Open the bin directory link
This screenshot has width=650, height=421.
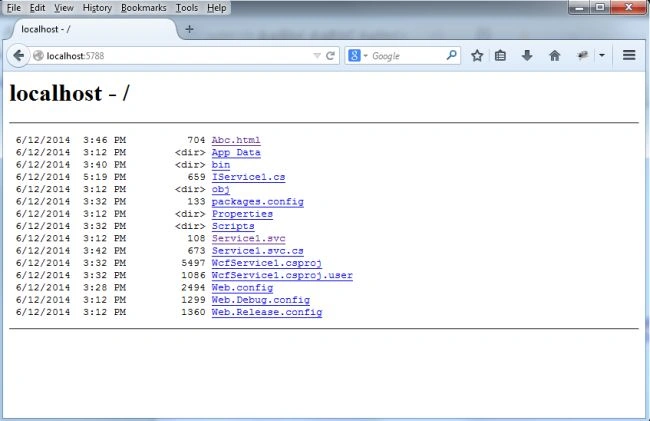click(x=221, y=165)
